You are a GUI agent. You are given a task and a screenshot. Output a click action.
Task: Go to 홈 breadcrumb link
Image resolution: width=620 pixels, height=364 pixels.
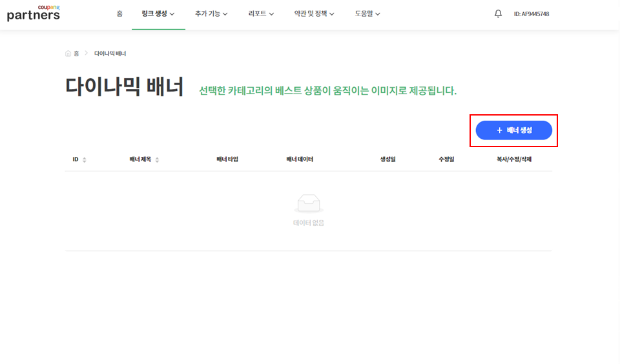point(76,54)
